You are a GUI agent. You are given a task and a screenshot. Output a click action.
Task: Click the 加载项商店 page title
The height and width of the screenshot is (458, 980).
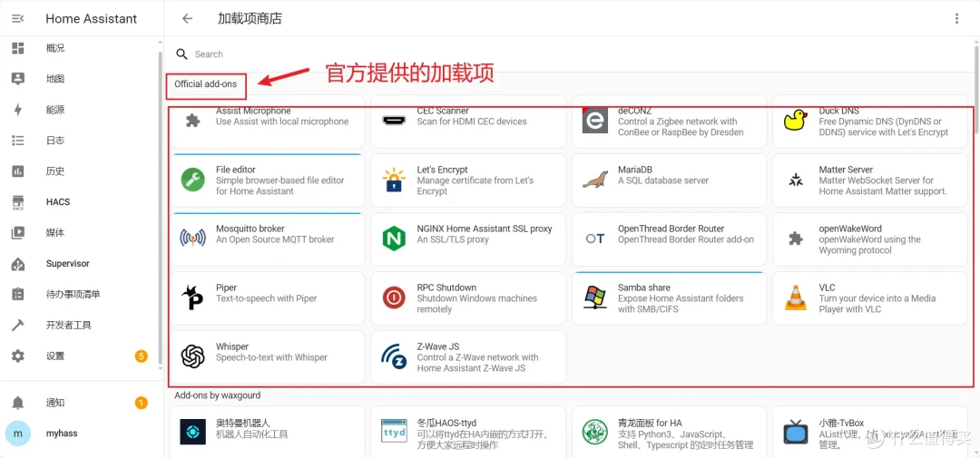250,19
